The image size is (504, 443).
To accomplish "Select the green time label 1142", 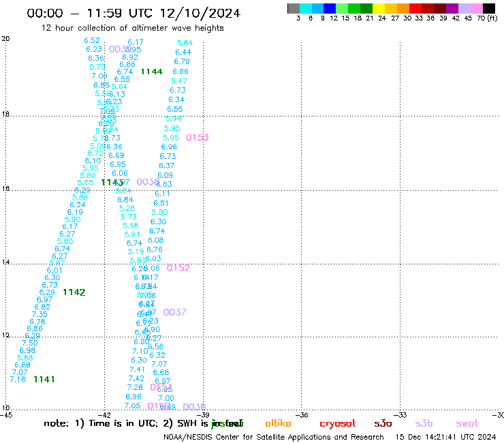I will click(x=74, y=292).
